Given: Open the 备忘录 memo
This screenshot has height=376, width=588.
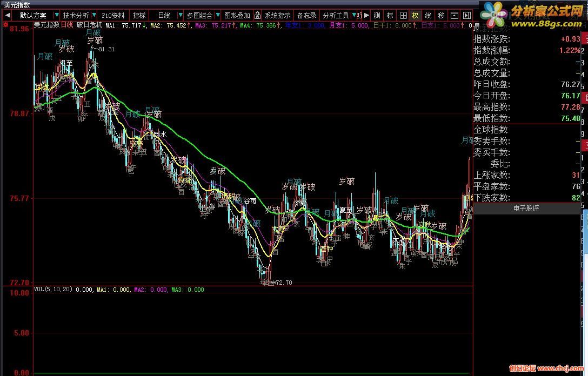Looking at the screenshot, I should [x=306, y=15].
